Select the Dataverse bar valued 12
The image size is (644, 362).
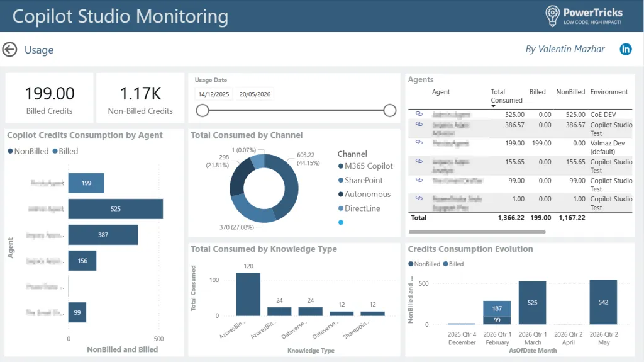[341, 314]
